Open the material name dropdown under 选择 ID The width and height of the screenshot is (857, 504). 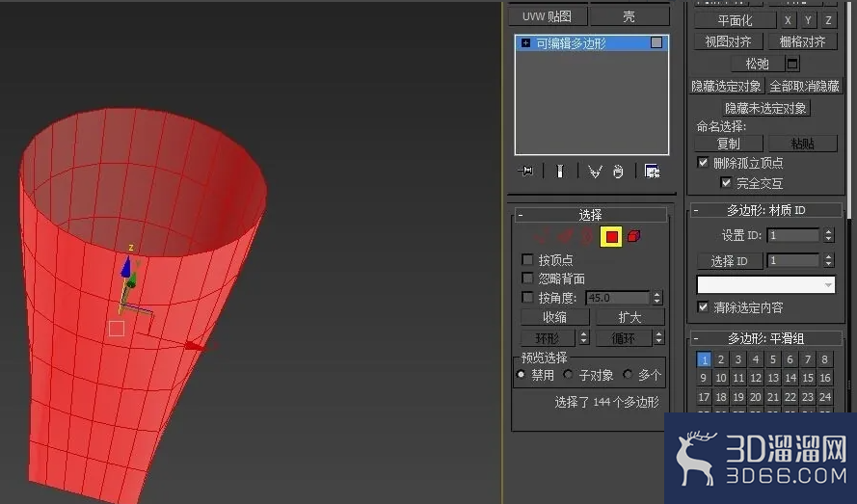pyautogui.click(x=765, y=285)
